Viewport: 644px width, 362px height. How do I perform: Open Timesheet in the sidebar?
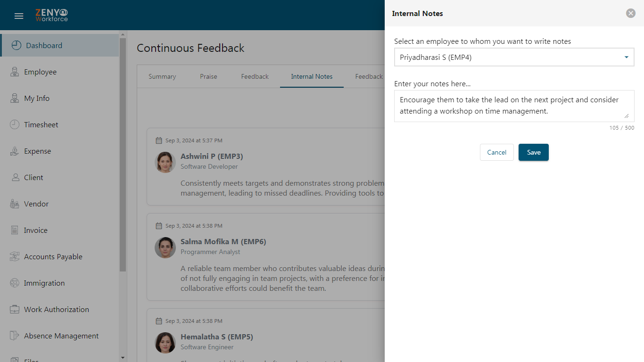60,124
